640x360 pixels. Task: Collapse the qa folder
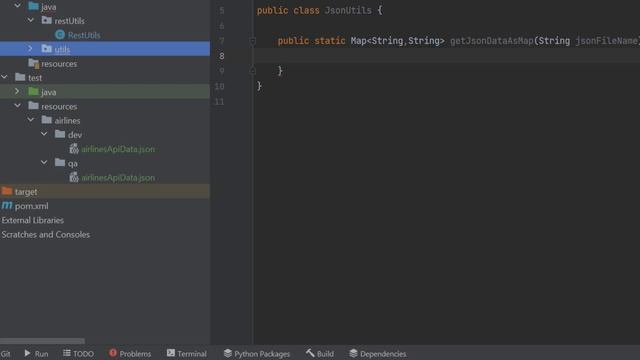[x=44, y=162]
